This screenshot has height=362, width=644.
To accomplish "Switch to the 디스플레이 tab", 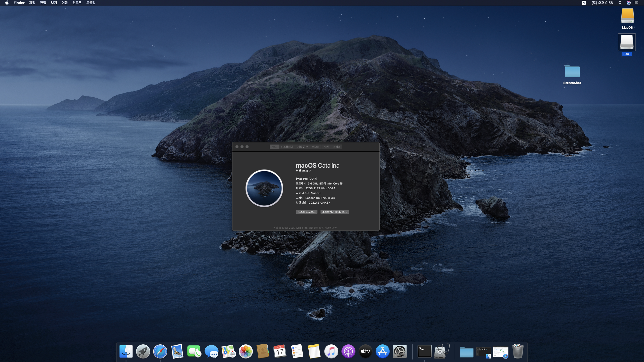I will click(287, 147).
